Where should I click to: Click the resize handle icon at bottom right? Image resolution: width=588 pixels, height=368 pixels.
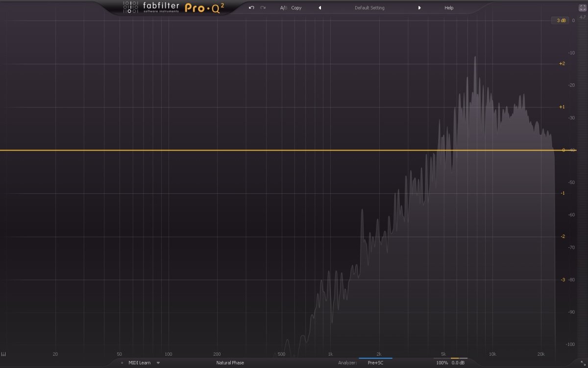(583, 363)
